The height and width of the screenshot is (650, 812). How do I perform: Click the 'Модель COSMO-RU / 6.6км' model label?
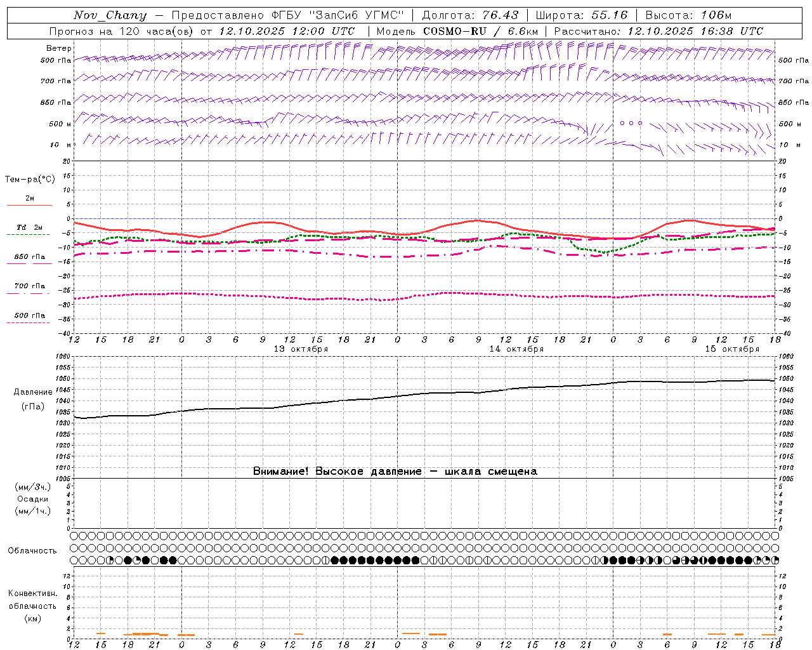pos(457,31)
